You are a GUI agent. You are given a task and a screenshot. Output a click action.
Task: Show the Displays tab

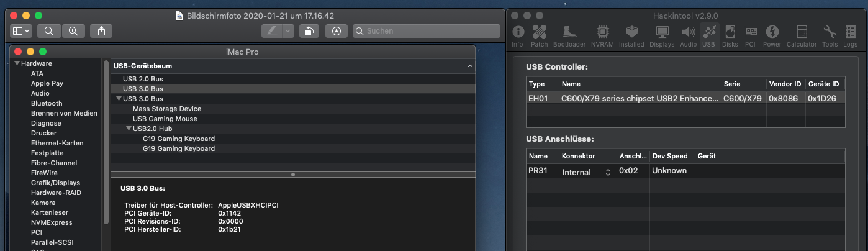click(x=662, y=35)
